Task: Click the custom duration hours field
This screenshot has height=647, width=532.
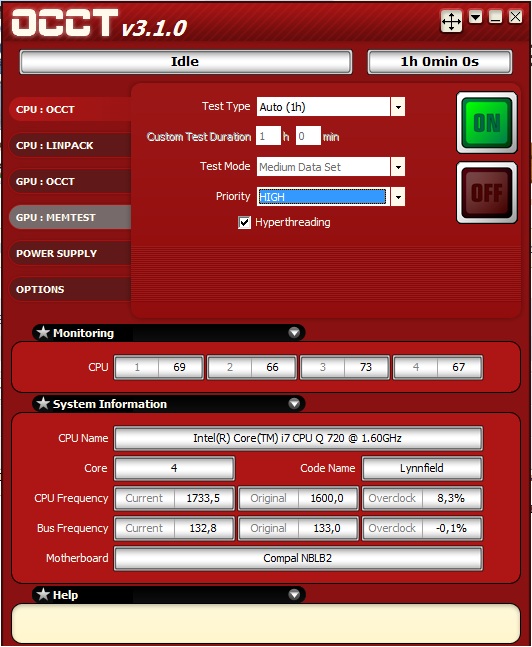Action: (268, 136)
